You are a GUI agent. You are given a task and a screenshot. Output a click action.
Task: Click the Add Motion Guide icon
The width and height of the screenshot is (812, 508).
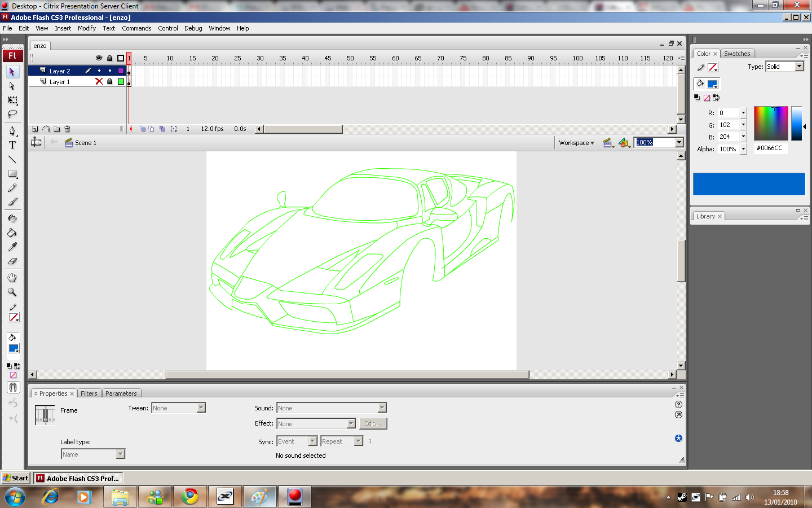(x=46, y=129)
